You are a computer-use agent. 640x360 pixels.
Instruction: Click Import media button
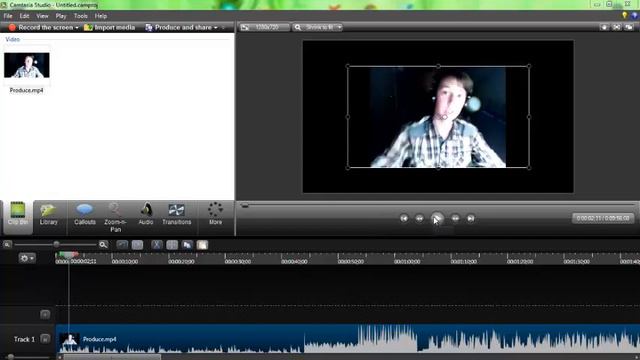click(109, 27)
